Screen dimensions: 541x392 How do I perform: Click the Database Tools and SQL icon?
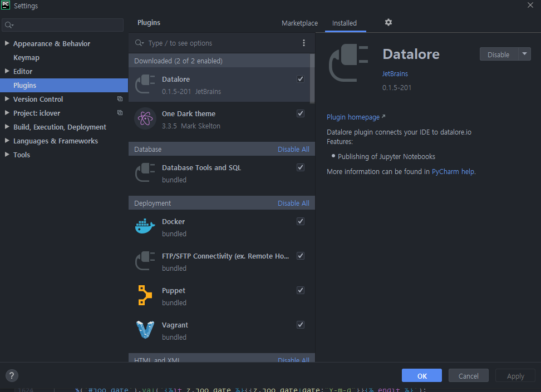pos(145,172)
